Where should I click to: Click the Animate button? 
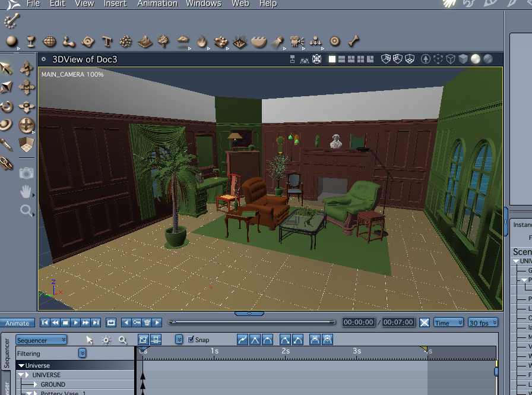(17, 323)
